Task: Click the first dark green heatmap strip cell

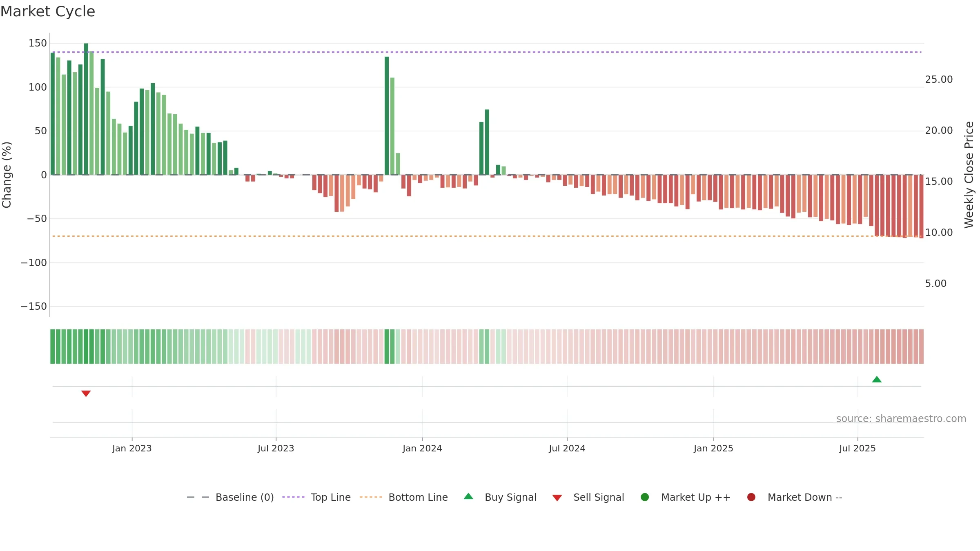Action: 53,347
